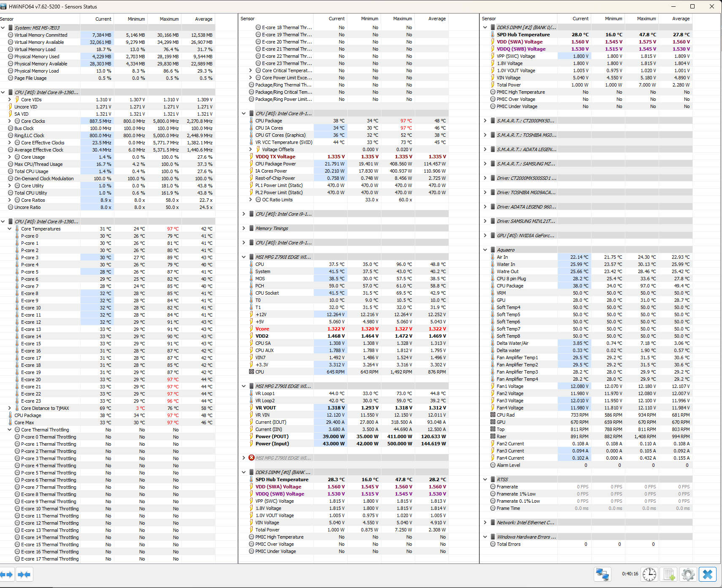Select the Bus Clock row label

tap(24, 128)
